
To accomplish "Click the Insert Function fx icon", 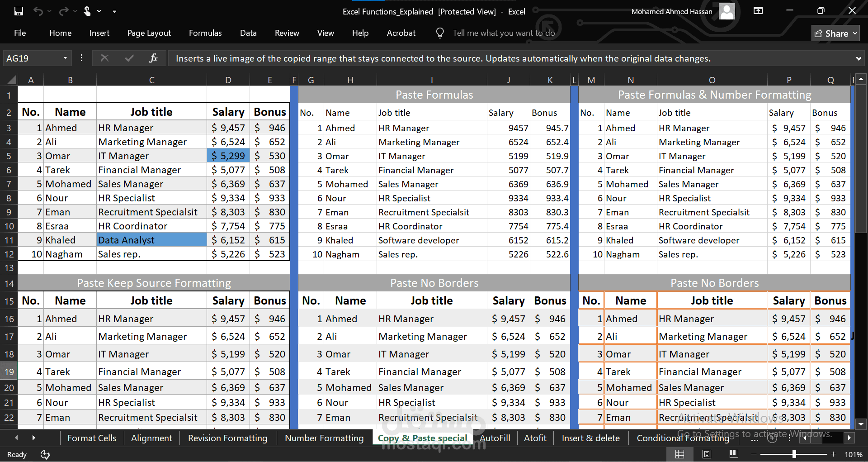I will click(153, 58).
